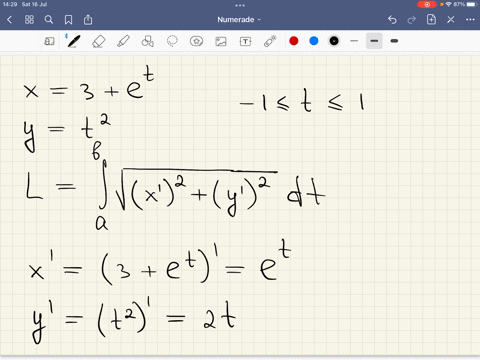This screenshot has height=360, width=480.
Task: Select the Lasso tool
Action: 172,41
